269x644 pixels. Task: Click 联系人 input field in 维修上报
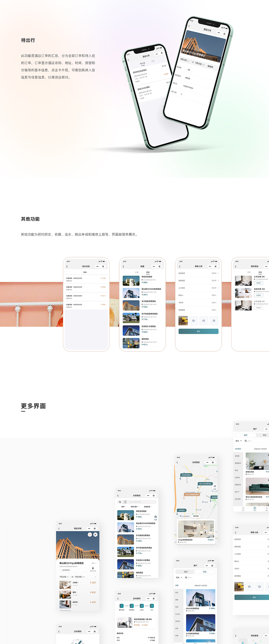tap(198, 295)
